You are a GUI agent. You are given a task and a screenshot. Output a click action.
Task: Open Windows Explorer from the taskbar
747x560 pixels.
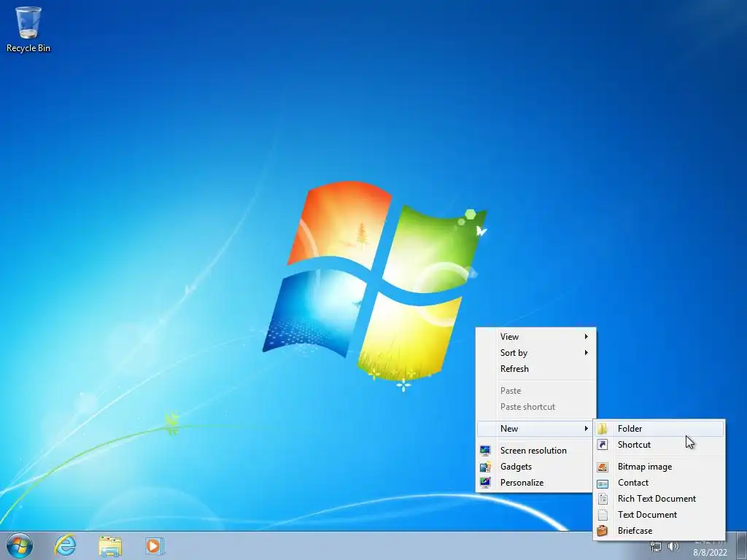pos(110,545)
